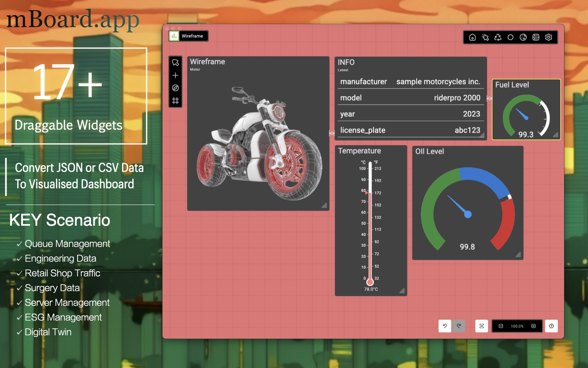This screenshot has width=588, height=368.
Task: Open the help question-mark button
Action: click(551, 326)
